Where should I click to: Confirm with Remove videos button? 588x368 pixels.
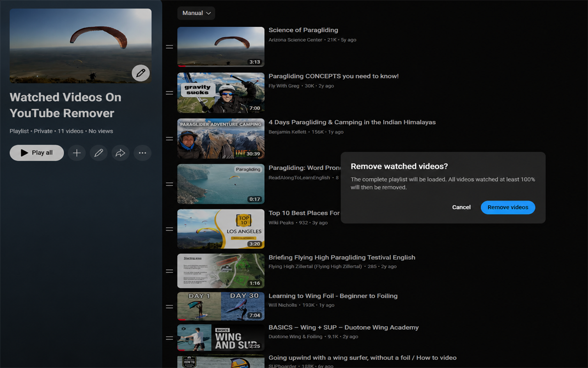click(x=508, y=207)
